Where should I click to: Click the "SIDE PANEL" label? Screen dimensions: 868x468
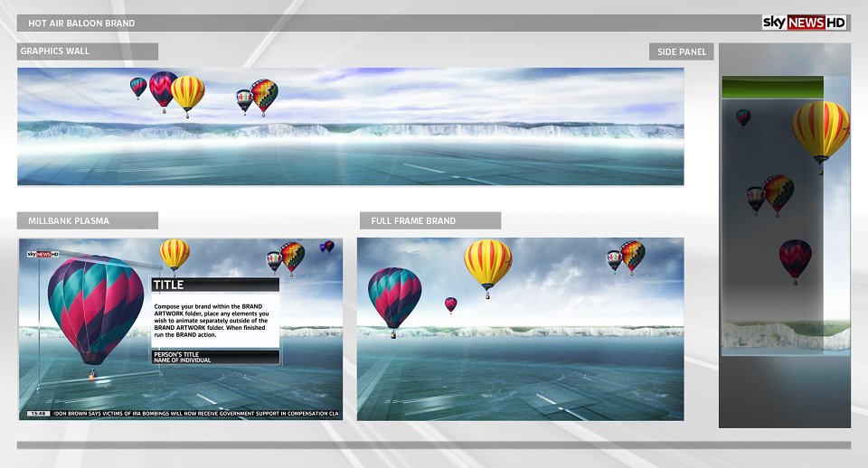coord(682,52)
